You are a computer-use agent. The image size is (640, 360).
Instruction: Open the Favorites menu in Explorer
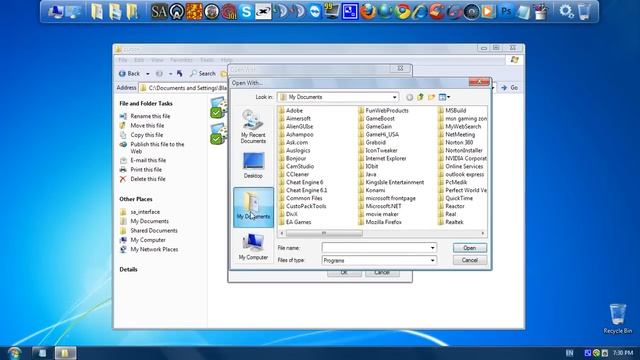182,60
